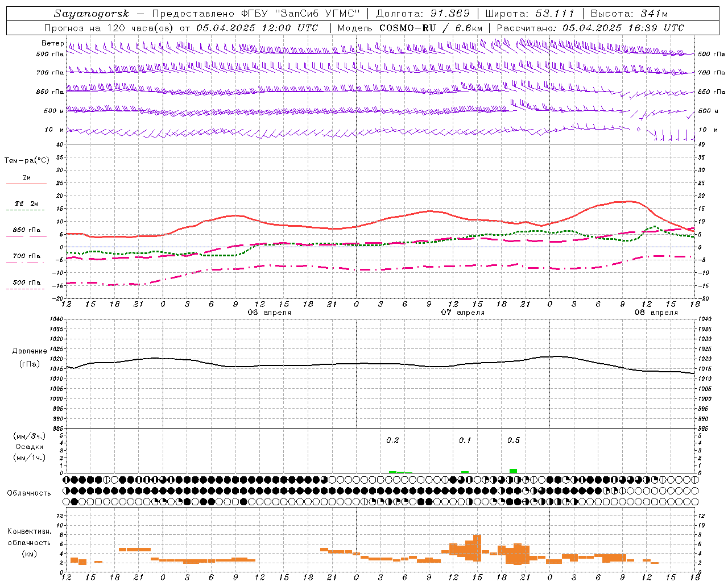Viewport: 728px width, 582px height.
Task: Click the 'Высота: 341м' elevation value
Action: (x=629, y=14)
